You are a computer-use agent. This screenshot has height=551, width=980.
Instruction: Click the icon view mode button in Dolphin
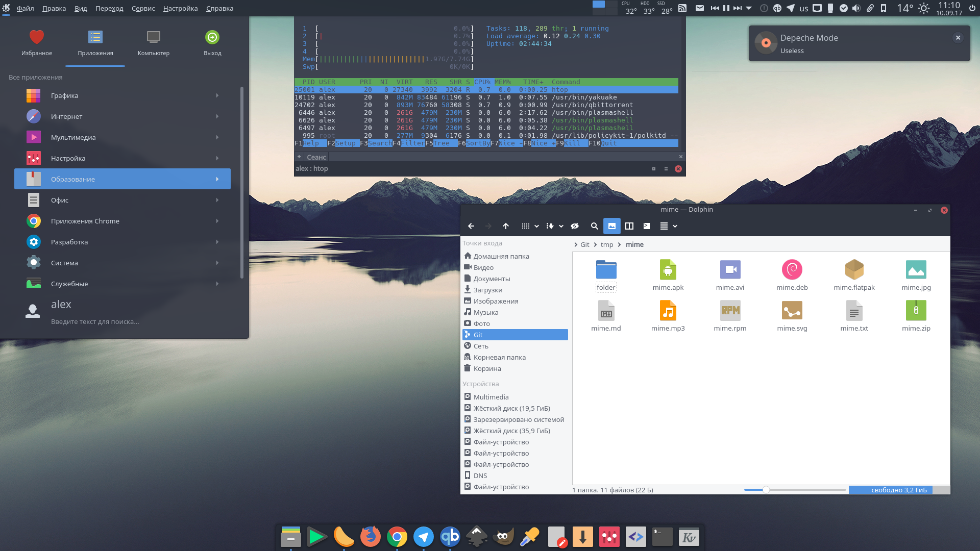tap(525, 226)
